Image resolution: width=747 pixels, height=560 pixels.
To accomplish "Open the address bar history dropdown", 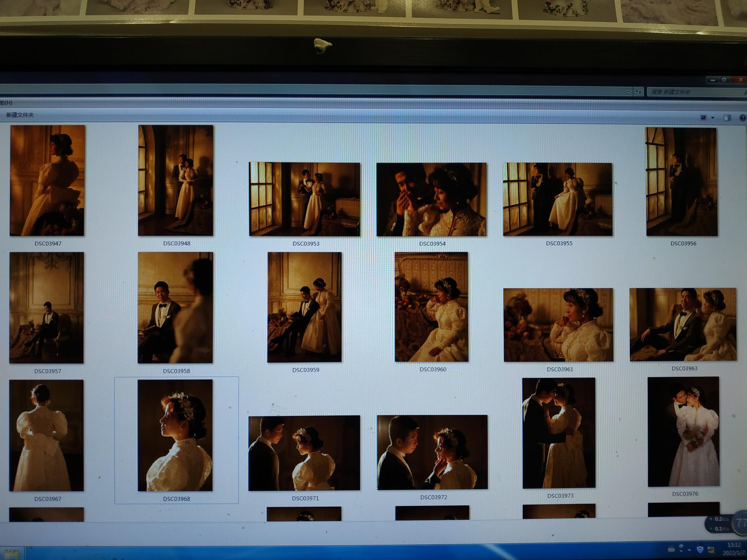I will coord(628,92).
